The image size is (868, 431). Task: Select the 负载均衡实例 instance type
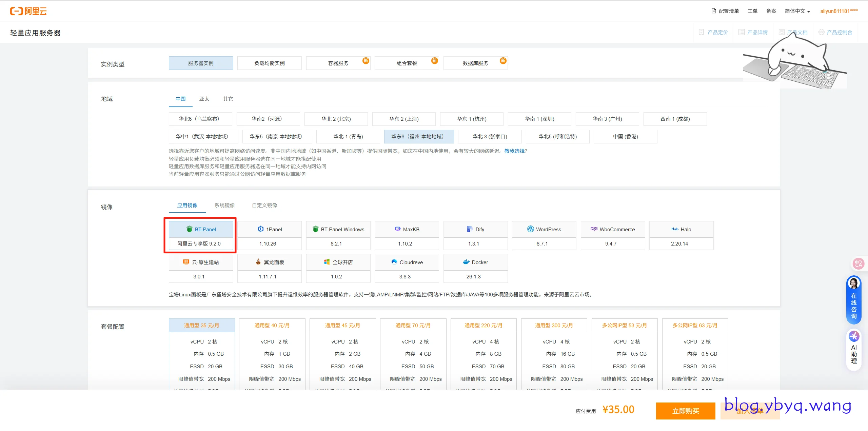(270, 63)
